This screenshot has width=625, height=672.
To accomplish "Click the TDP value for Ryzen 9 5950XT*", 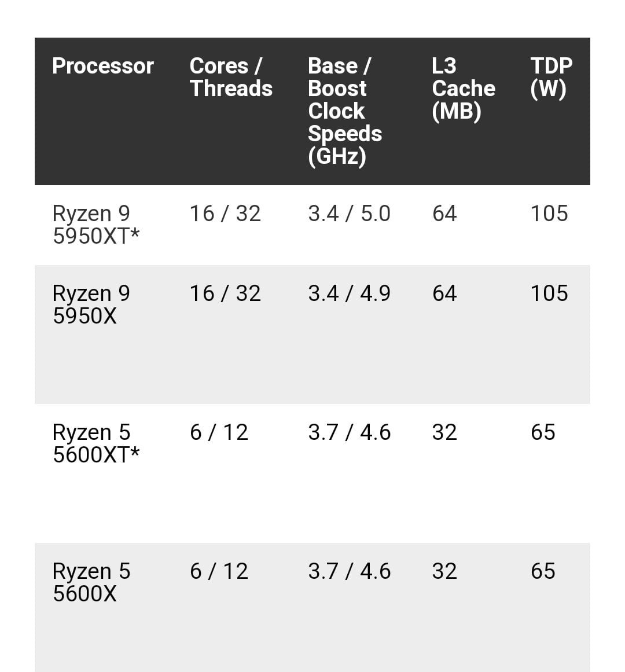I will 549,214.
